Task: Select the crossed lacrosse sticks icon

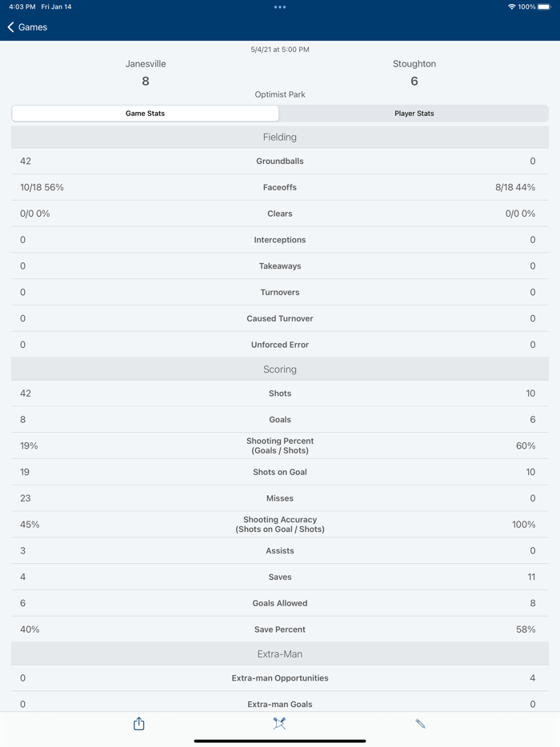Action: (x=279, y=723)
